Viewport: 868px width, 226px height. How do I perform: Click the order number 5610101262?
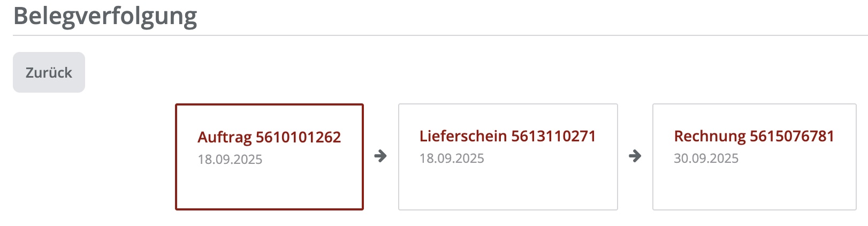point(298,137)
